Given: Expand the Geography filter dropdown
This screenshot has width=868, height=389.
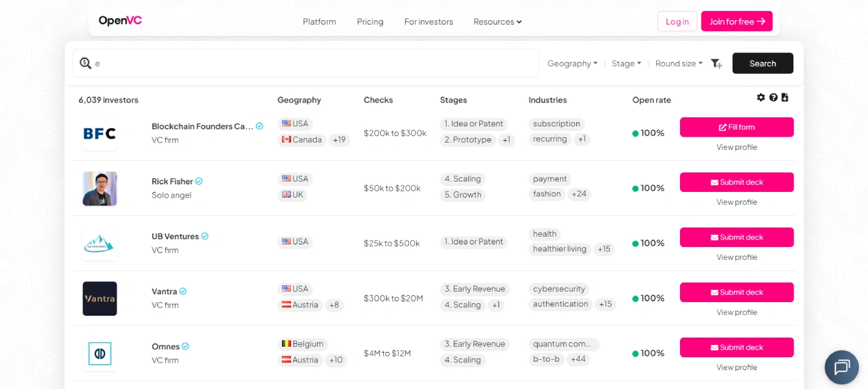Looking at the screenshot, I should 573,64.
